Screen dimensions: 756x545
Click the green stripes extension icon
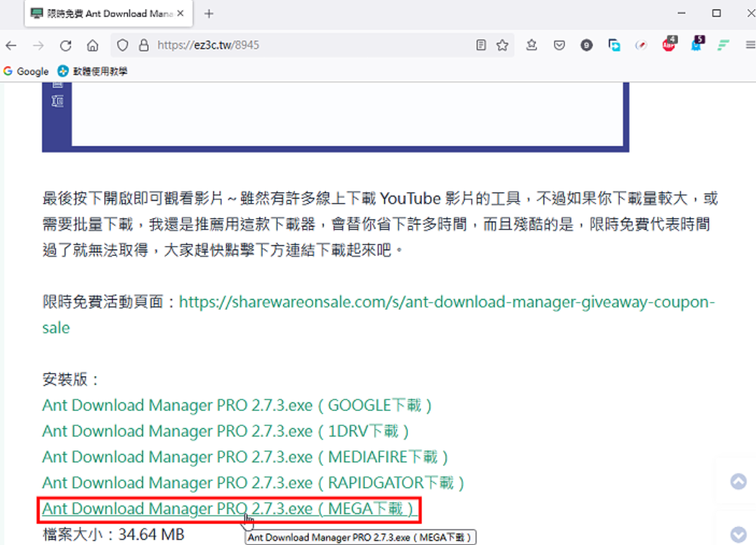[723, 45]
